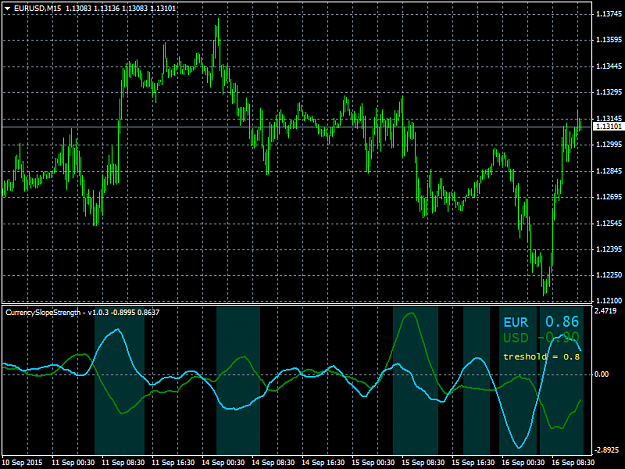Viewport: 625px width, 469px height.
Task: Open the chart menu triangle beside EURUSD,M15
Action: point(8,8)
